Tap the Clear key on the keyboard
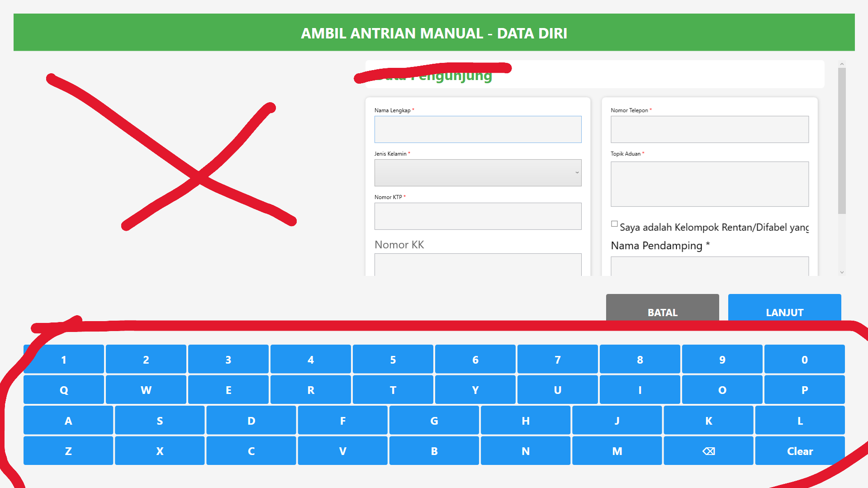 pyautogui.click(x=800, y=451)
